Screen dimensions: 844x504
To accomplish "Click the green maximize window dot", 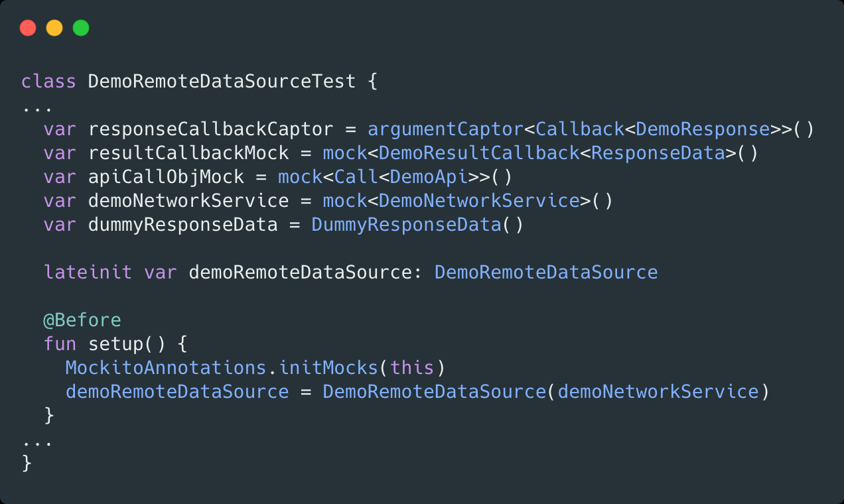I will click(x=81, y=28).
